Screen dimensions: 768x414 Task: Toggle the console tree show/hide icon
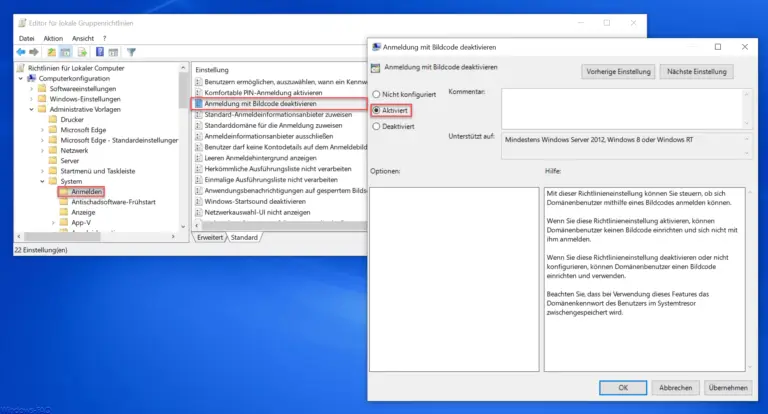66,52
